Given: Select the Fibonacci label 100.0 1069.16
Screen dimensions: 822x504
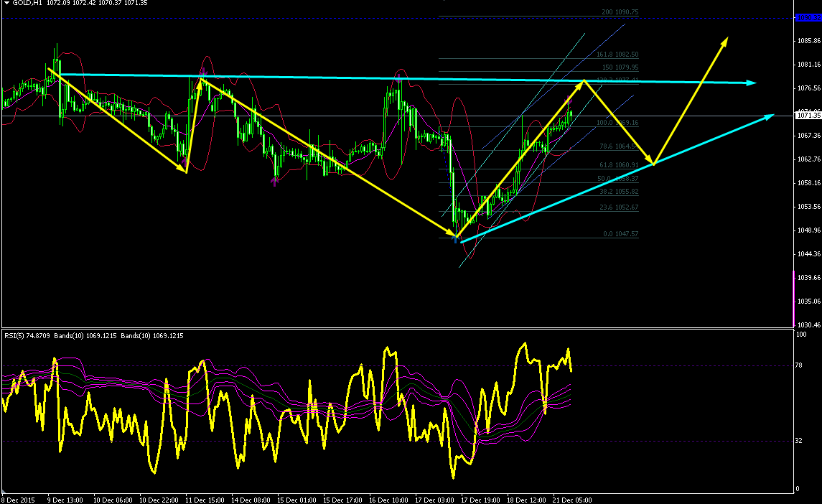Looking at the screenshot, I should click(617, 123).
